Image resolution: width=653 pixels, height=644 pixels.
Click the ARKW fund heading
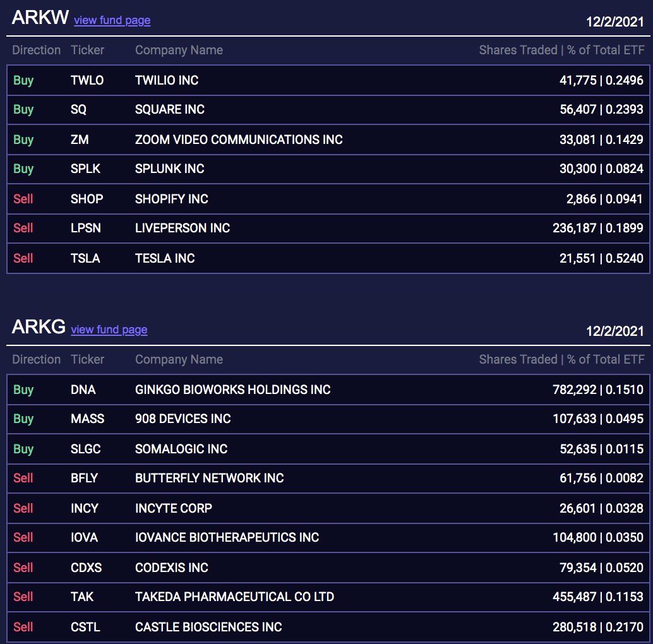click(40, 18)
